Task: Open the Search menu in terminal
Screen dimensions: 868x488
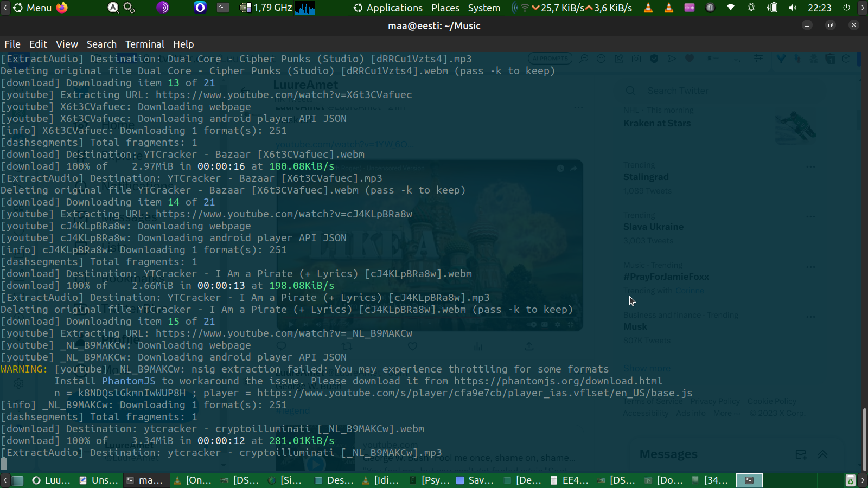Action: pos(101,44)
